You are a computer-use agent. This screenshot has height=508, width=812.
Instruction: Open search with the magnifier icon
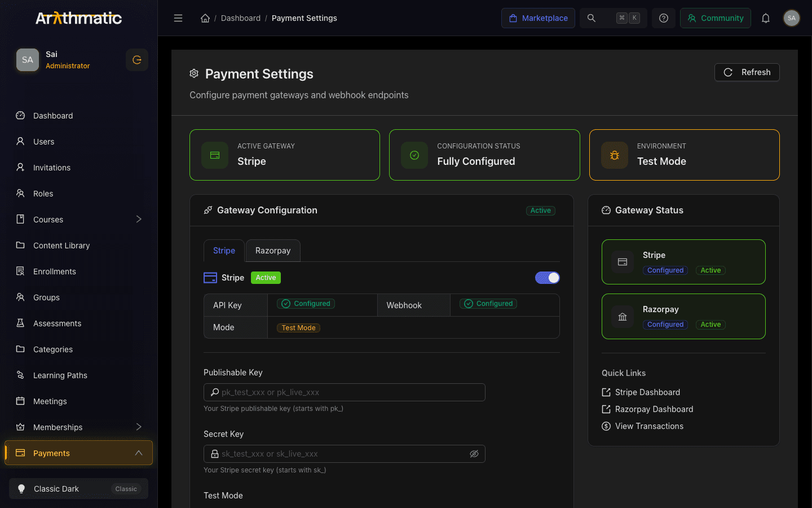tap(592, 18)
